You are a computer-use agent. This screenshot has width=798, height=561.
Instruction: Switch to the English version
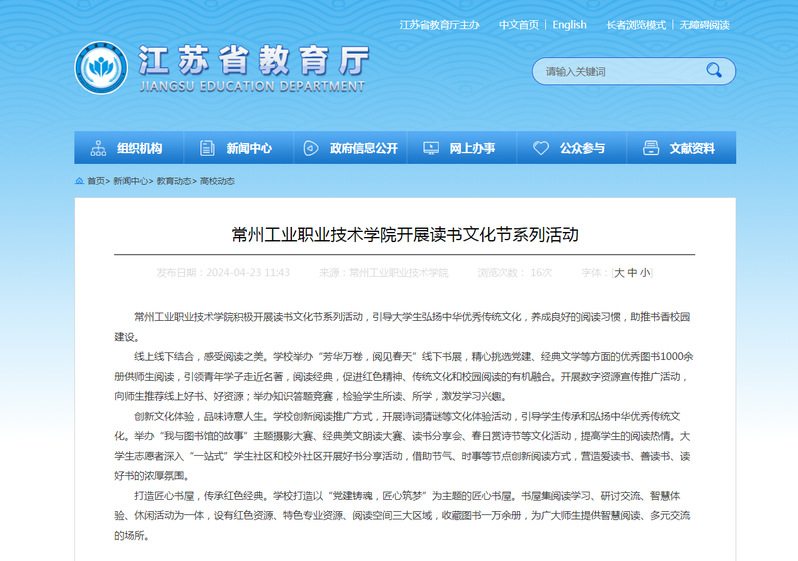click(x=569, y=25)
